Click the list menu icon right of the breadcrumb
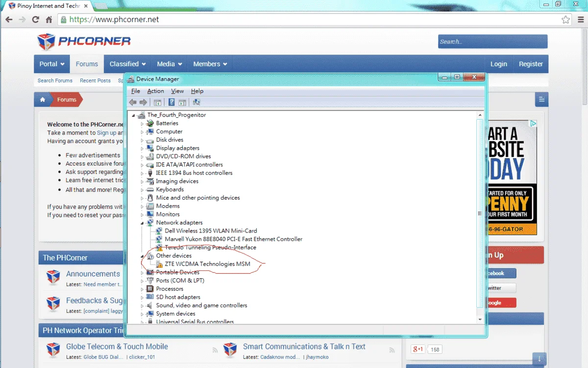Image resolution: width=588 pixels, height=368 pixels. 541,100
